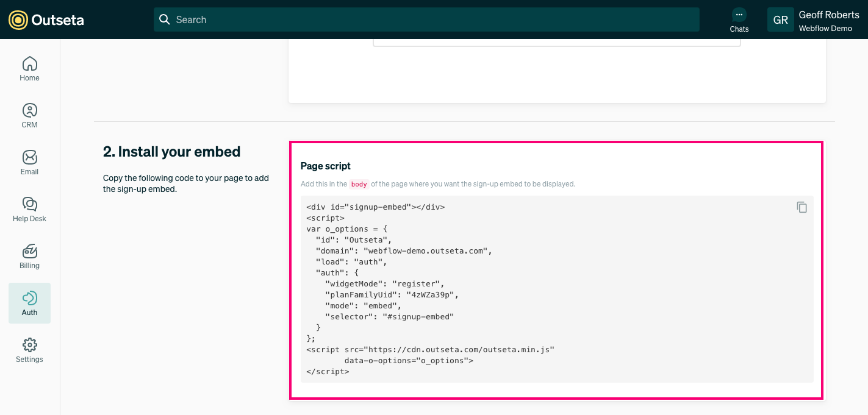Open the Geoff Roberts account menu
This screenshot has width=868, height=415.
(829, 15)
